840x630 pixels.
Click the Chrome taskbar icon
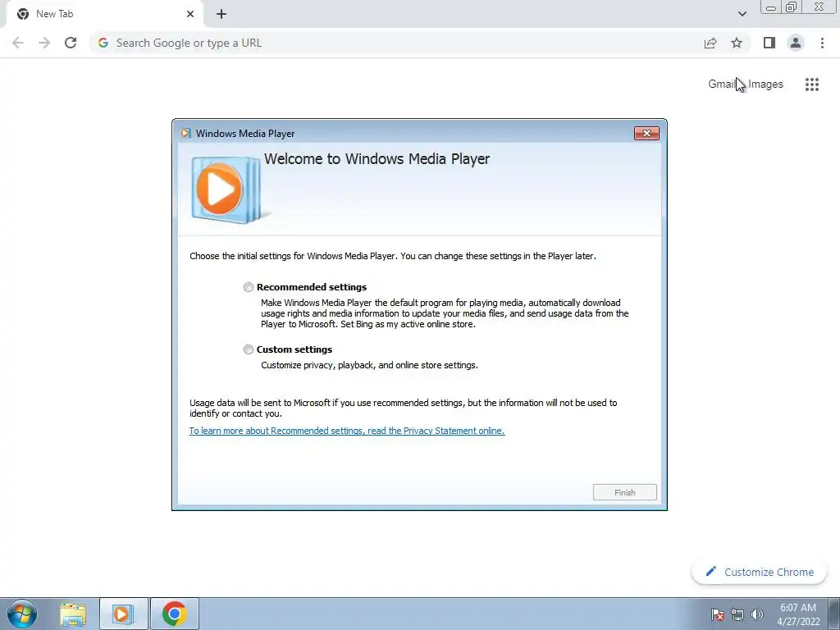point(174,614)
